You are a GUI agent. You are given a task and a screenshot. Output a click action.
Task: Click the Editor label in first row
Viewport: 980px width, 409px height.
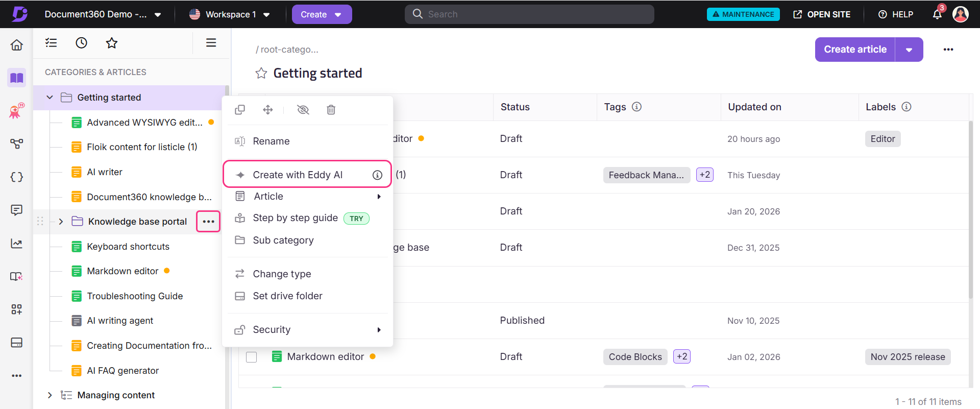tap(883, 139)
